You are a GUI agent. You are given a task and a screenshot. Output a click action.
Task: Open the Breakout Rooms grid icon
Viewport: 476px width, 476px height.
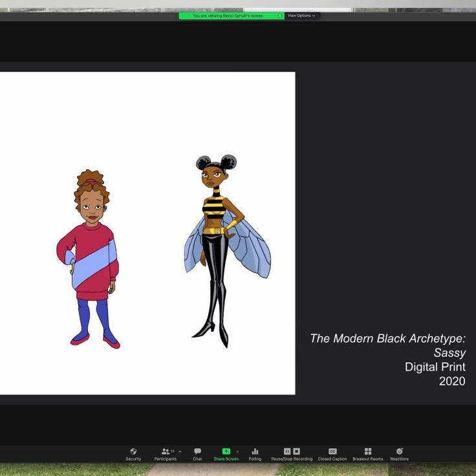(x=367, y=451)
